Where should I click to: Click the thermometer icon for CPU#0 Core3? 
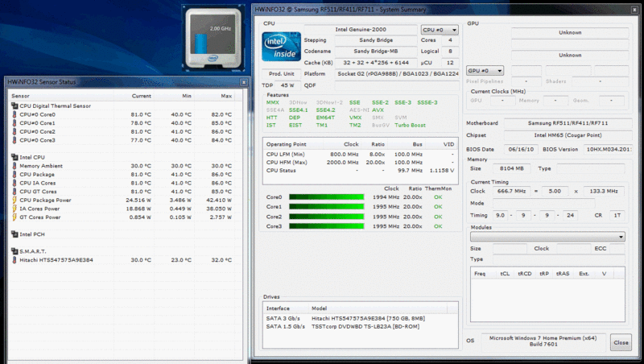coord(14,140)
